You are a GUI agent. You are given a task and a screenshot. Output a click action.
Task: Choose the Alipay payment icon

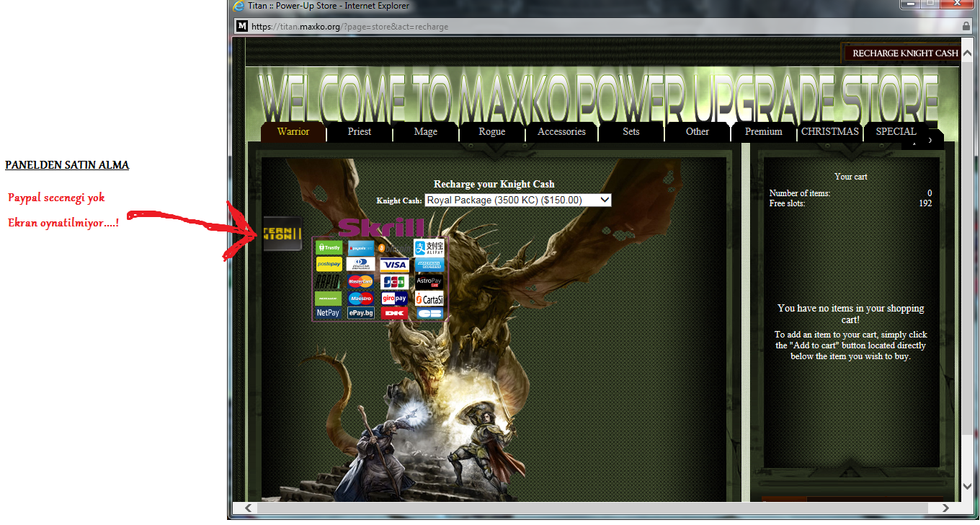coord(429,248)
